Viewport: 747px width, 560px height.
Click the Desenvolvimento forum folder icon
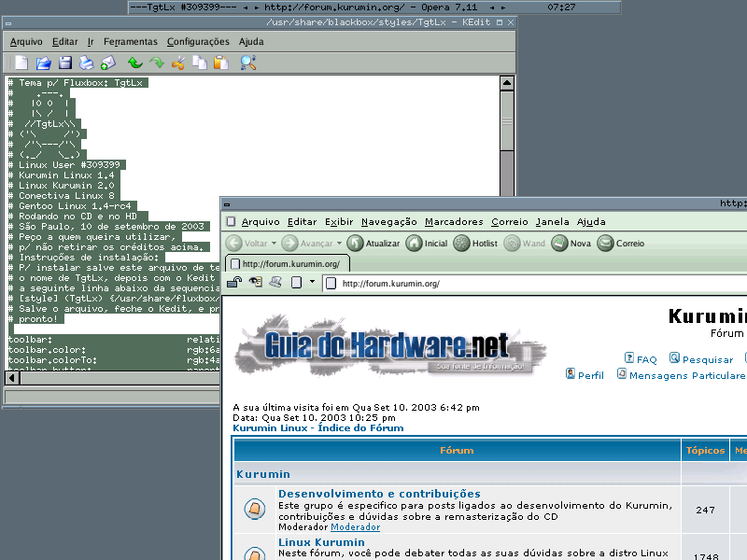click(255, 509)
